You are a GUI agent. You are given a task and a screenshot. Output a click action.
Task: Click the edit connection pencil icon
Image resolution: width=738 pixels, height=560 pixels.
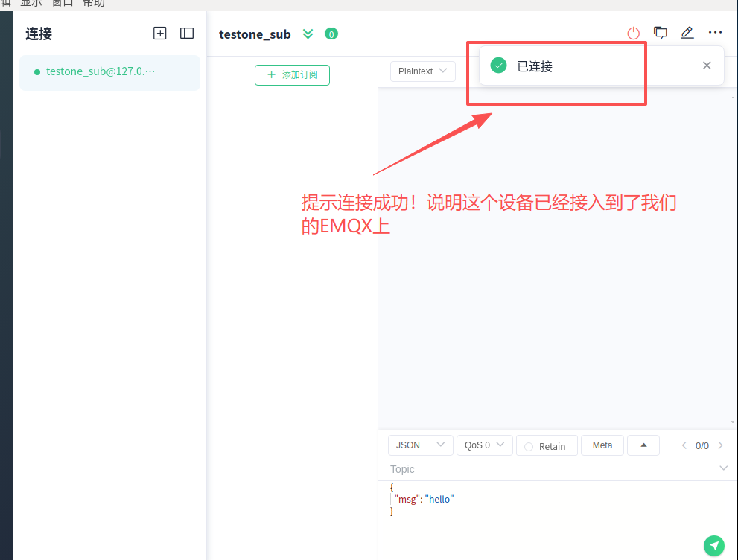[x=687, y=33]
